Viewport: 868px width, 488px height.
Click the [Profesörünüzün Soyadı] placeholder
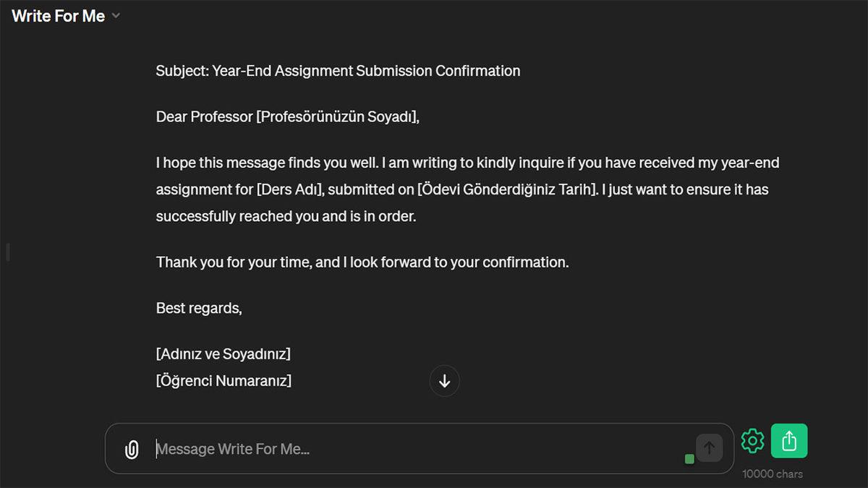click(x=337, y=117)
